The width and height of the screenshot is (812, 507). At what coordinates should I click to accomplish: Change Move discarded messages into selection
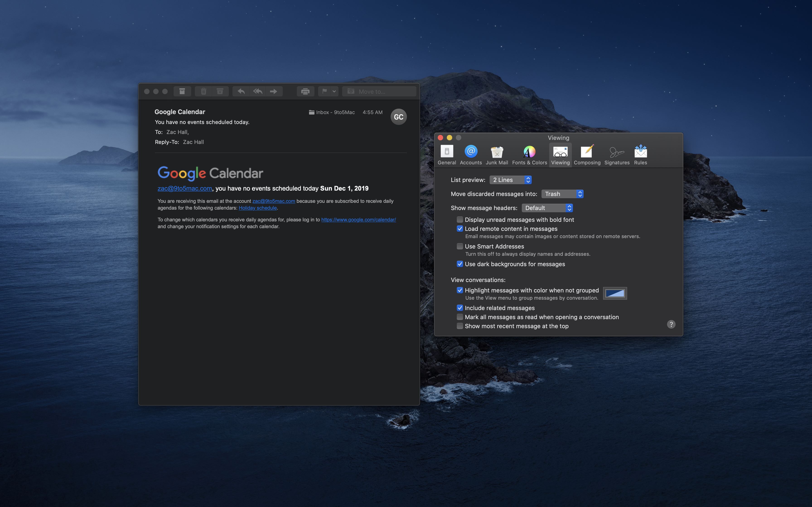point(562,194)
